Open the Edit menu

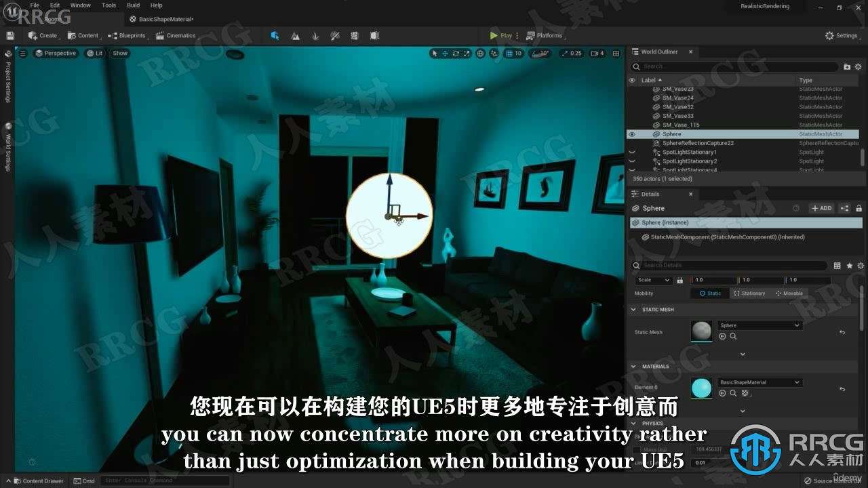pos(55,5)
